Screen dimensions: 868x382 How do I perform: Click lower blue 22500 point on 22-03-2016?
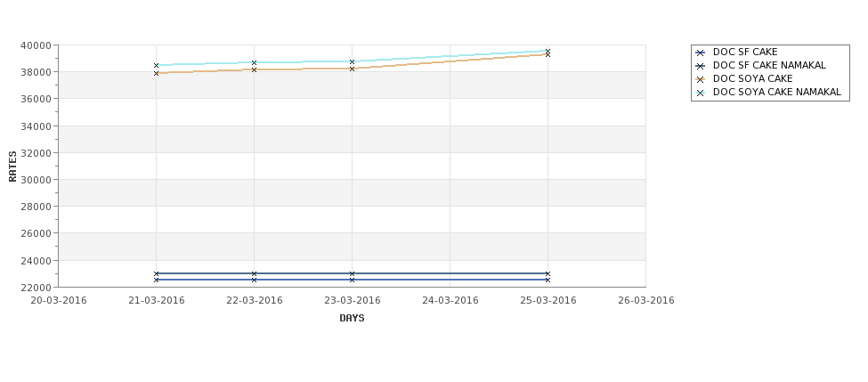pos(254,280)
